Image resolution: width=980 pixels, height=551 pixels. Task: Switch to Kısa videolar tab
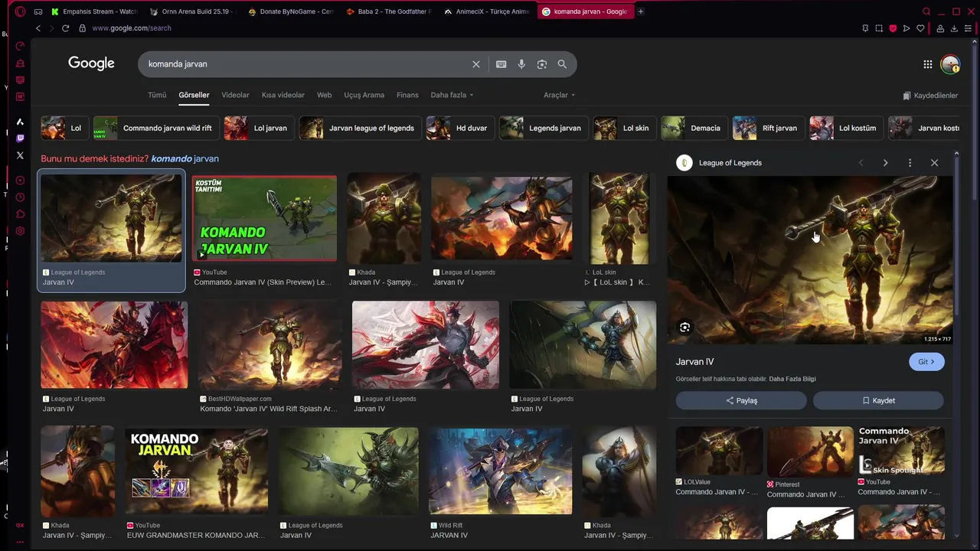pos(283,95)
